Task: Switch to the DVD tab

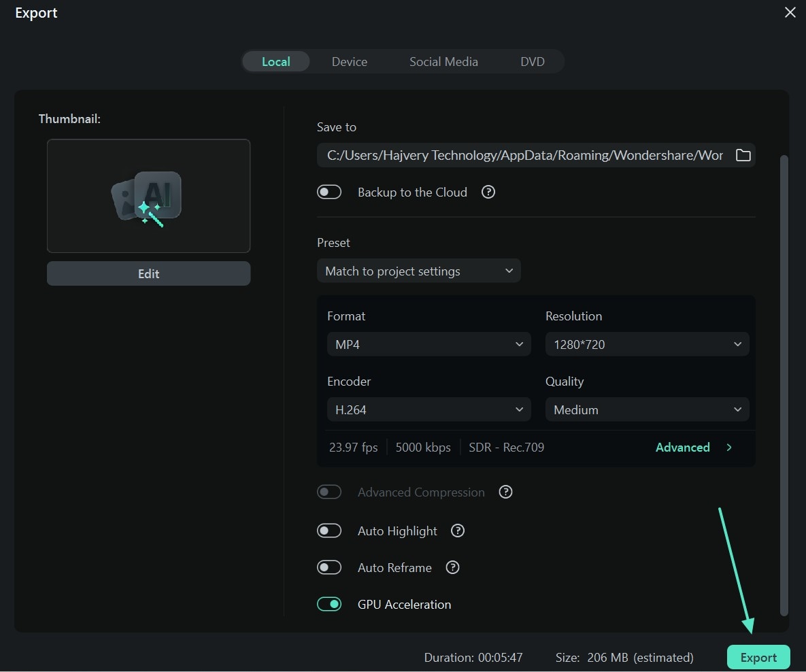Action: pyautogui.click(x=533, y=62)
